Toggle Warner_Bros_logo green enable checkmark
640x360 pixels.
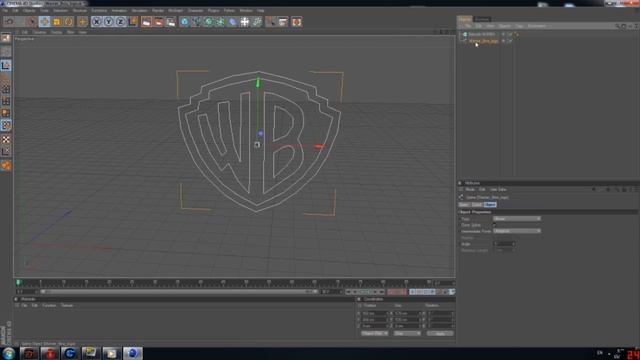point(509,41)
